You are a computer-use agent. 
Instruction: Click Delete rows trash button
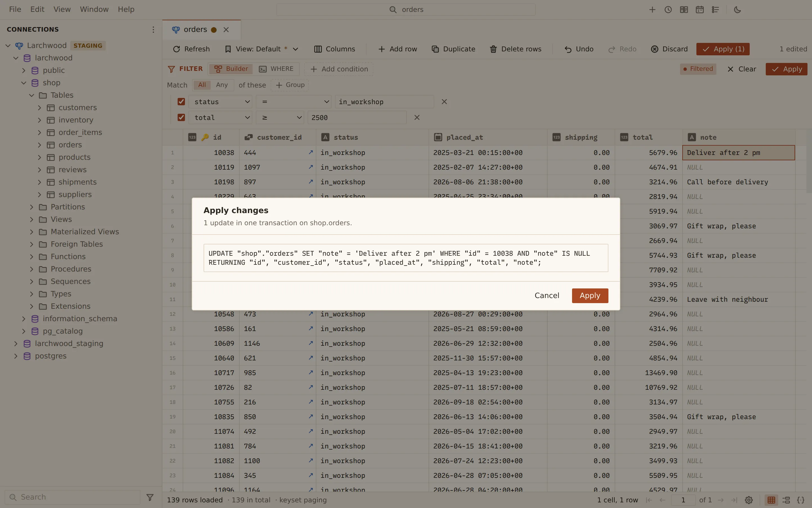(515, 49)
